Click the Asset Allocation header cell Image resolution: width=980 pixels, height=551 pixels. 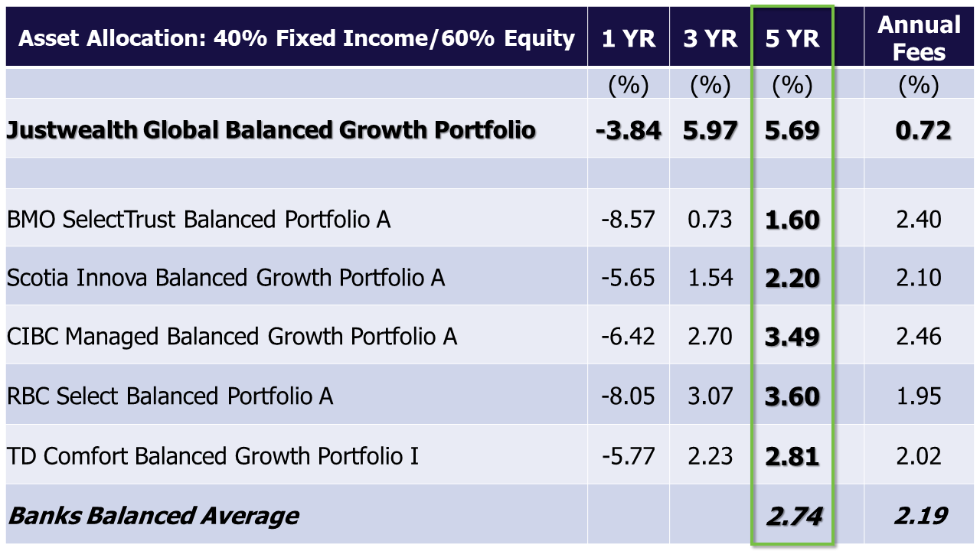coord(296,38)
